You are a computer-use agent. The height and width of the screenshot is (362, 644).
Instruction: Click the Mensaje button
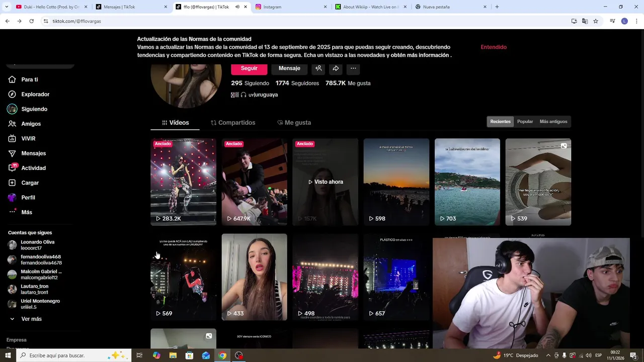pyautogui.click(x=289, y=68)
